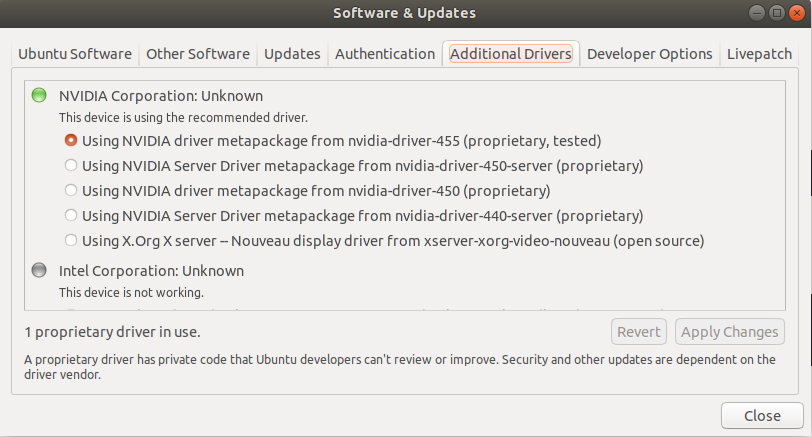Click 'This device is using the recommended driver.'
Image resolution: width=812 pixels, height=437 pixels.
[x=183, y=118]
